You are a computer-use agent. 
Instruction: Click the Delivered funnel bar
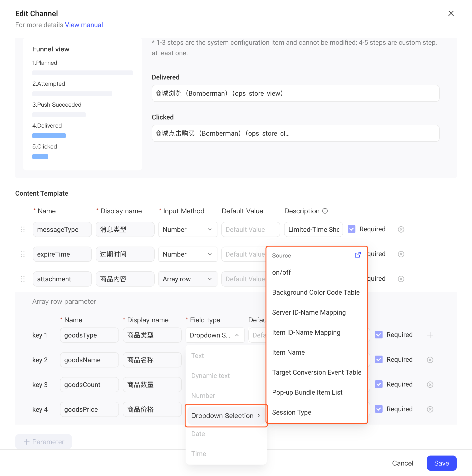(x=49, y=135)
